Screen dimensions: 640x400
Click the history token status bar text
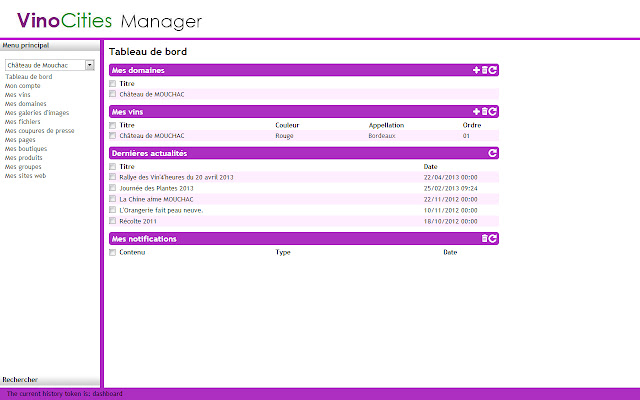tap(64, 394)
